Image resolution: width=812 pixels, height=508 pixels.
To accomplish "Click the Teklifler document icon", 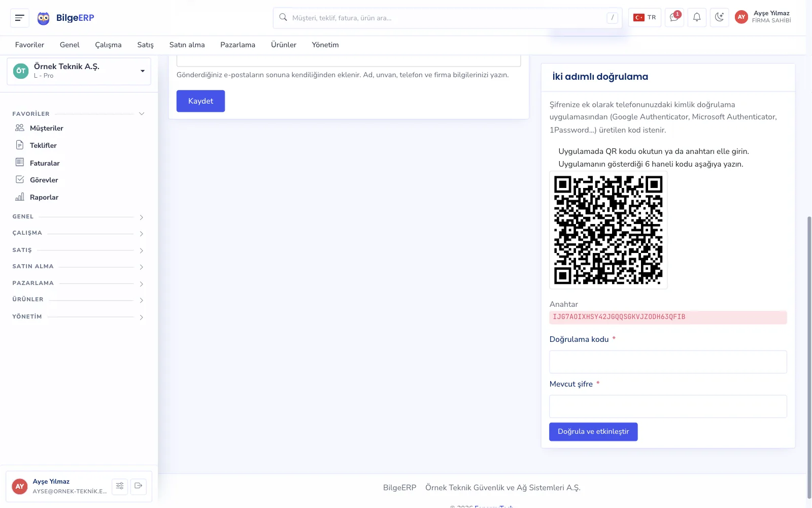I will coord(20,145).
